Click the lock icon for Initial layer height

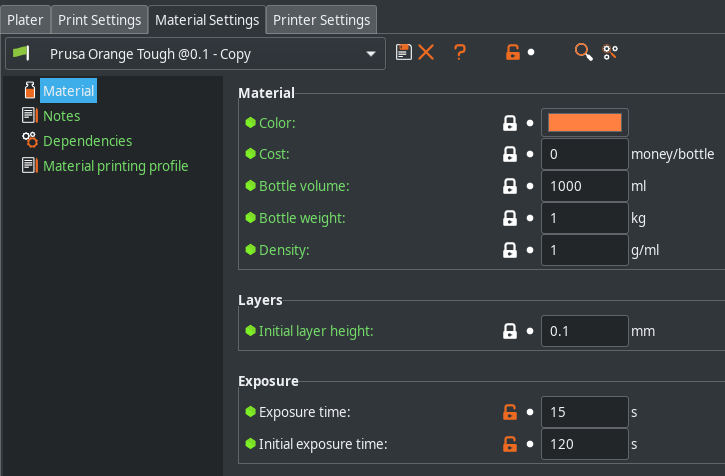[x=510, y=330]
